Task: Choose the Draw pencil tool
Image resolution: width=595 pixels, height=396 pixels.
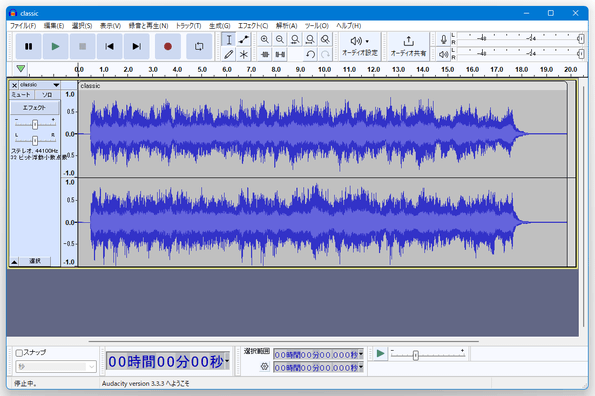Action: 228,54
